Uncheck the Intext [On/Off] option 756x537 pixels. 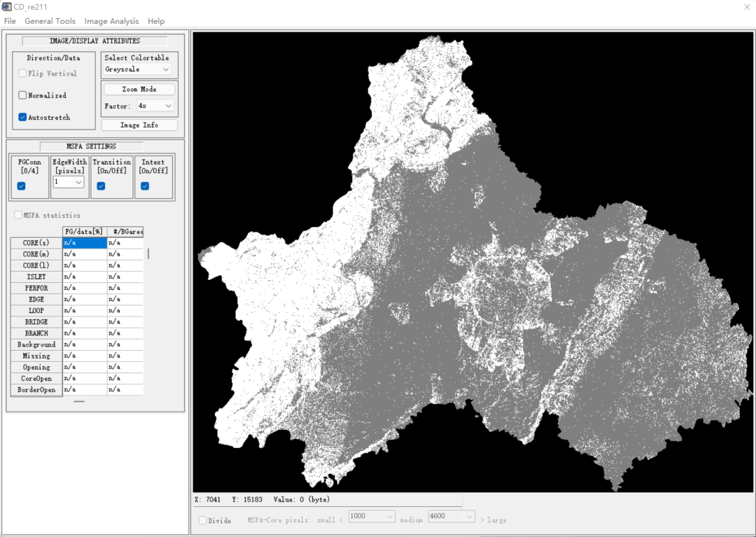coord(146,186)
